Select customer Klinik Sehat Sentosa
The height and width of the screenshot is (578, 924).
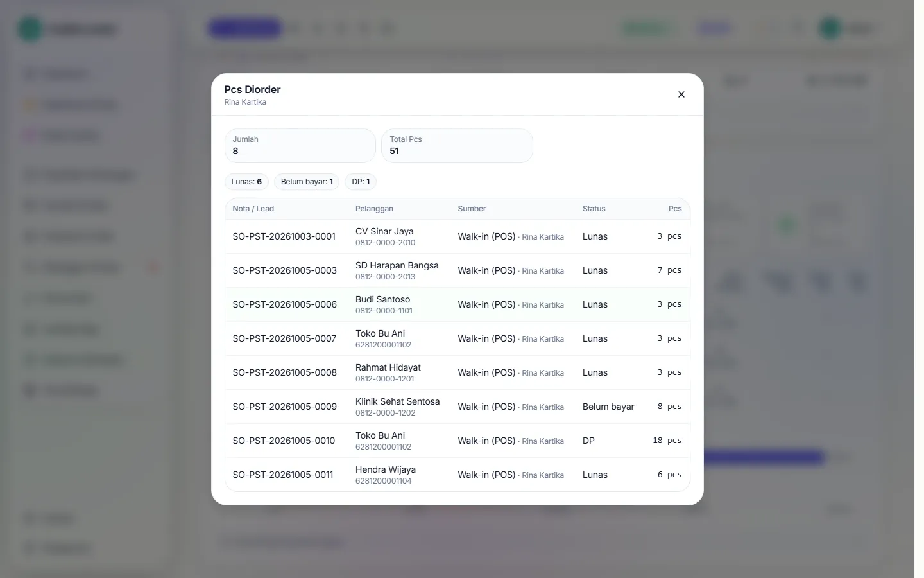[398, 401]
